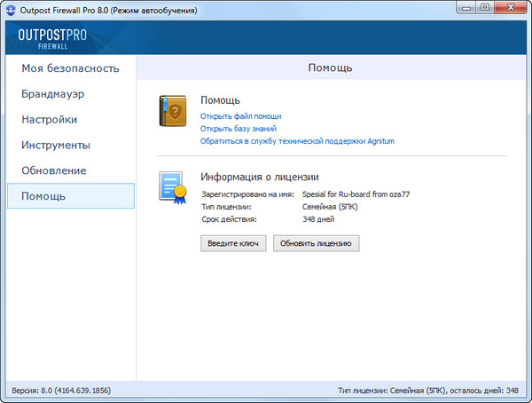Select Помощь in the sidebar
Screen dimensions: 532x403
(43, 196)
